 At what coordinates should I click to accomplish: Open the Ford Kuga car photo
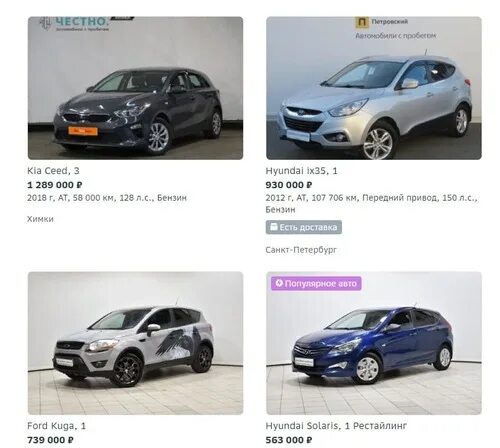tap(135, 343)
